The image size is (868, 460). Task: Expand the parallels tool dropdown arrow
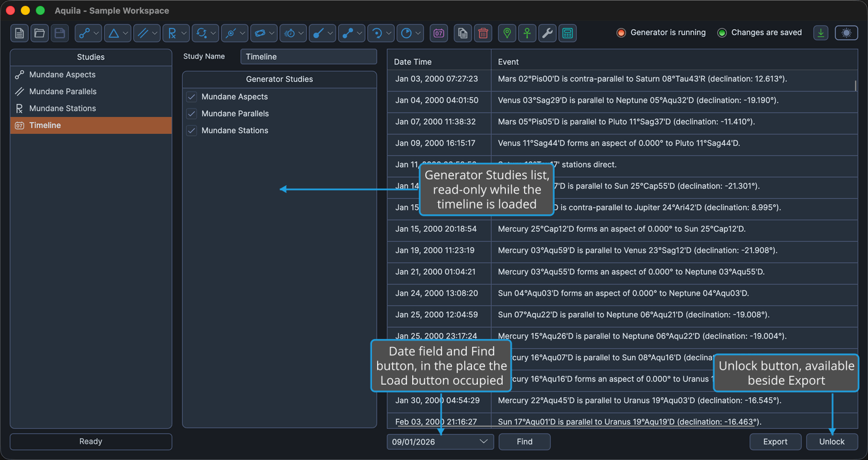pos(155,33)
